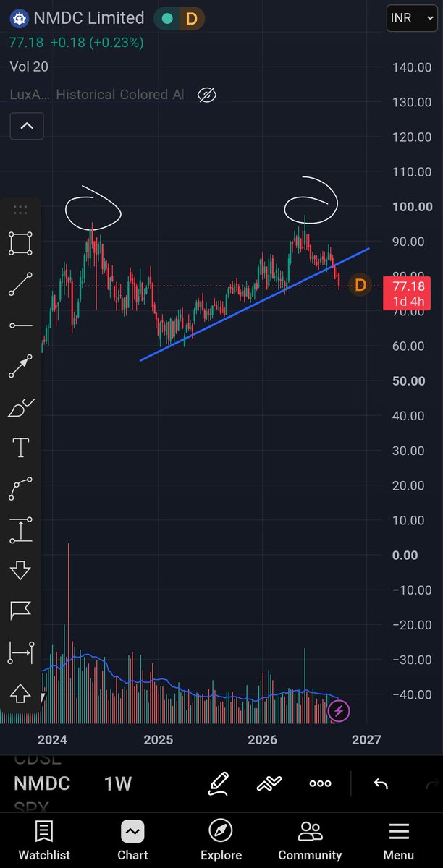Open the INR currency dropdown
Screen dimensions: 443x868
tap(412, 17)
